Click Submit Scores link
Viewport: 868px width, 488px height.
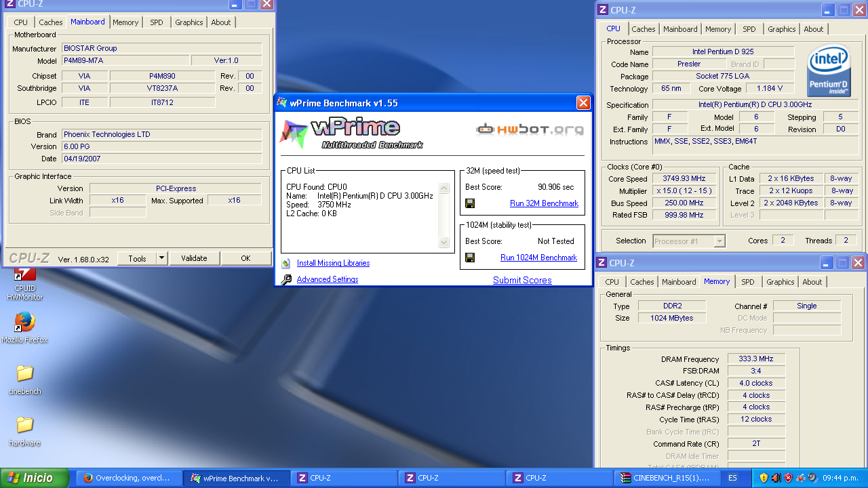(522, 280)
